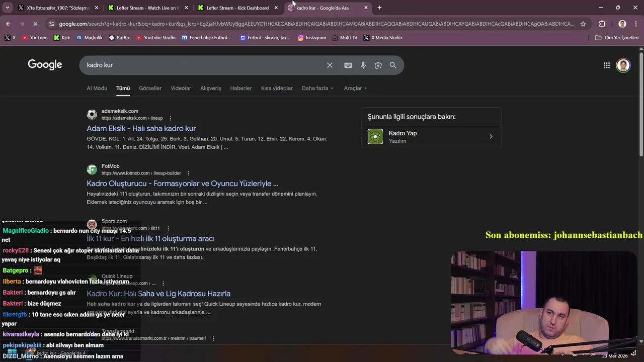Submit search with magnifier icon

[x=393, y=65]
